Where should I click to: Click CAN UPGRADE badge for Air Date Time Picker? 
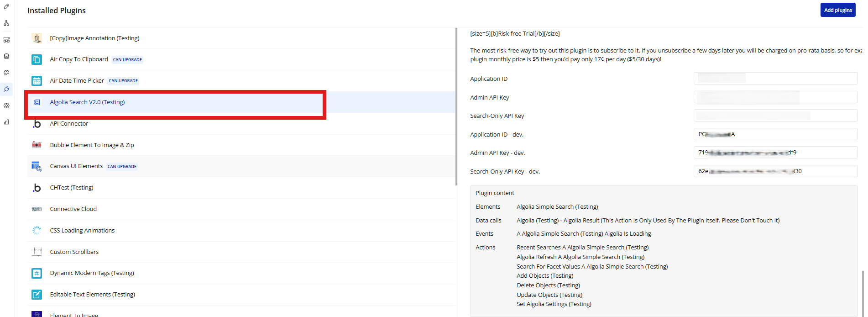pyautogui.click(x=123, y=81)
